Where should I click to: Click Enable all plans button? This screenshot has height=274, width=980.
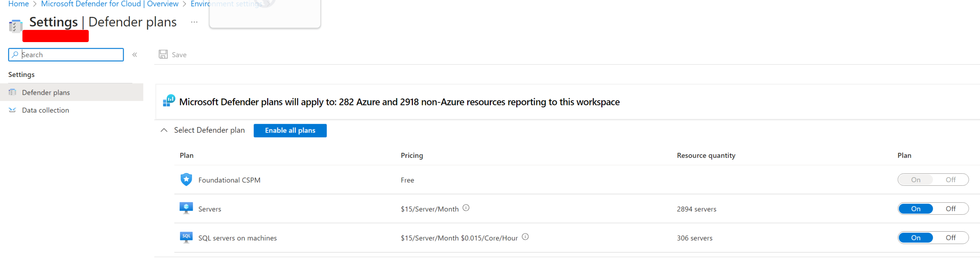point(290,130)
